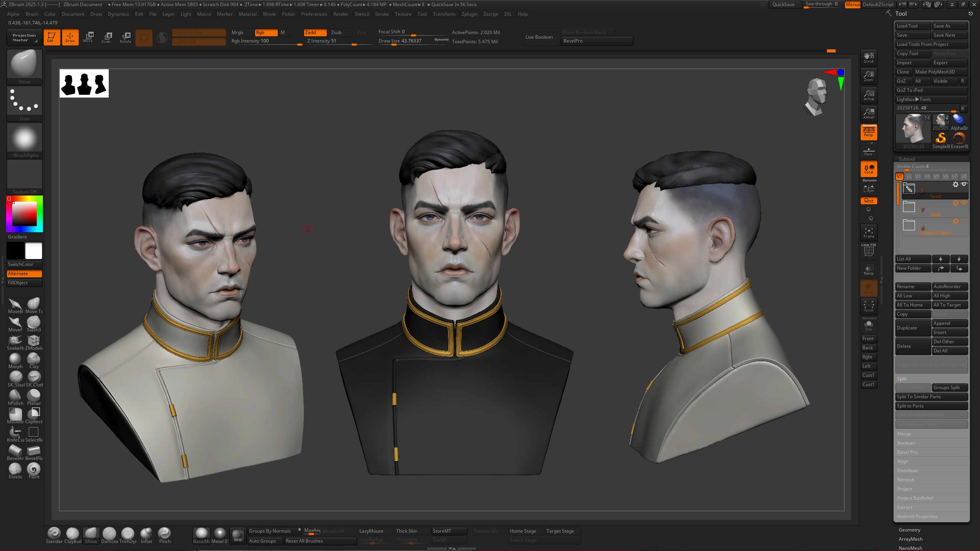This screenshot has width=980, height=551.
Task: Toggle Persp perspective mode
Action: [869, 132]
